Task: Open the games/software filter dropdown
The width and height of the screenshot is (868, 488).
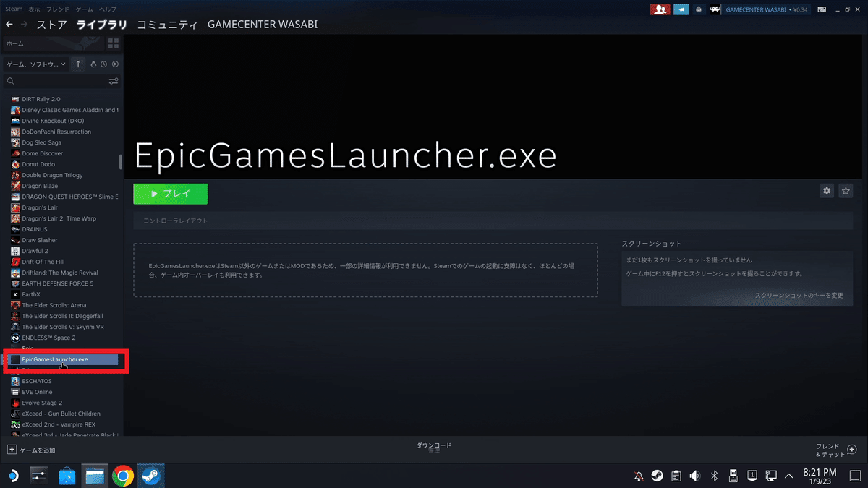Action: tap(36, 64)
